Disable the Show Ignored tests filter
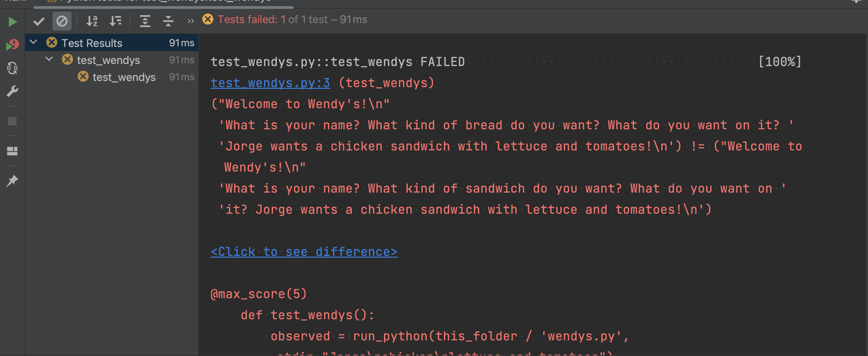 (x=62, y=21)
